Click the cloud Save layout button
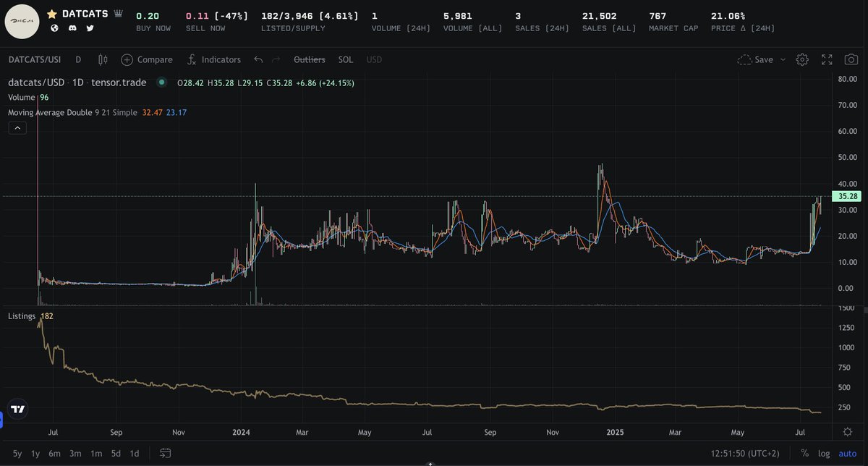The height and width of the screenshot is (466, 868). tap(755, 59)
